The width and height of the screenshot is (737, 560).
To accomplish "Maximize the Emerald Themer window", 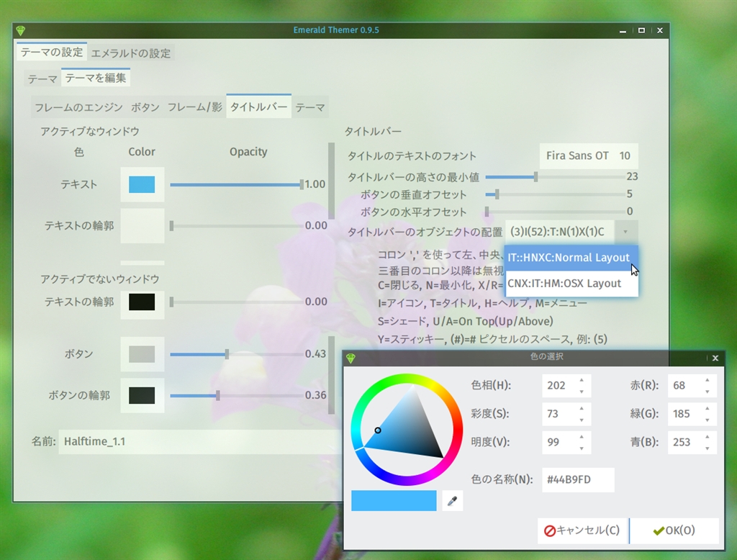I will coord(641,30).
